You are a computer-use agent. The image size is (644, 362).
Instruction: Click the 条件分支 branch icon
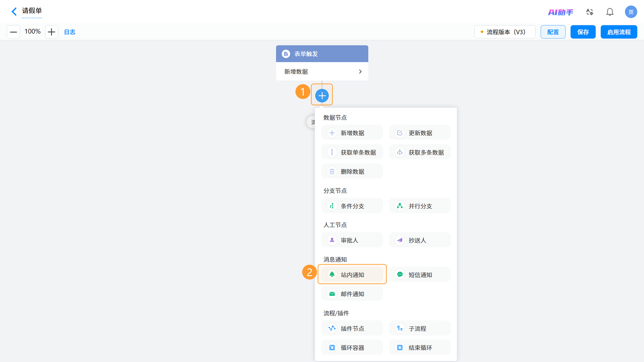click(x=332, y=206)
